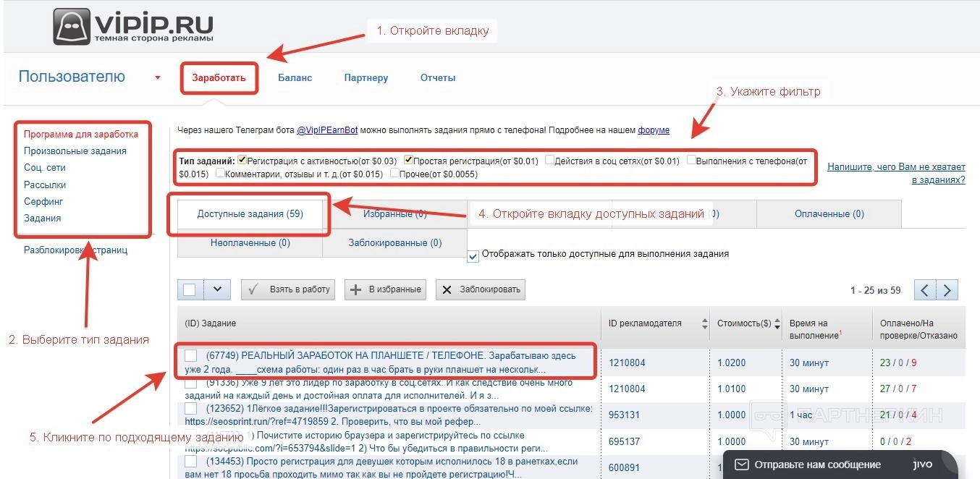This screenshot has height=479, width=980.
Task: Click В избранные button
Action: [385, 289]
